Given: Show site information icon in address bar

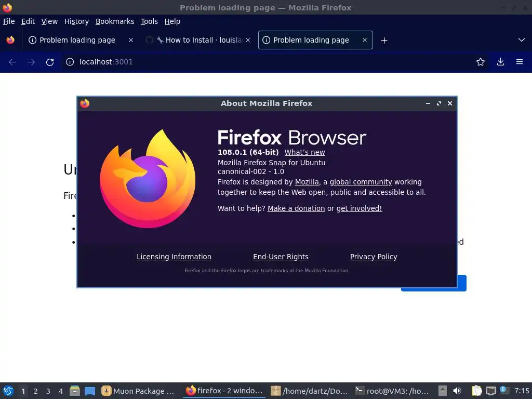Looking at the screenshot, I should point(70,62).
